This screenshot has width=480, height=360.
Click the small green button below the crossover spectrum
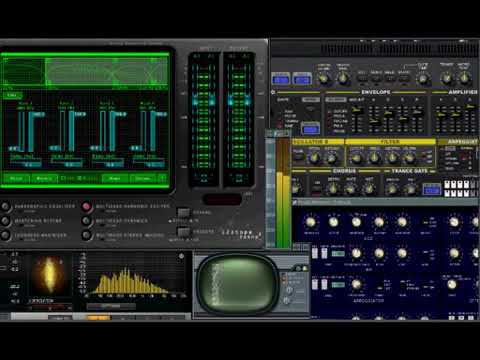pyautogui.click(x=12, y=96)
